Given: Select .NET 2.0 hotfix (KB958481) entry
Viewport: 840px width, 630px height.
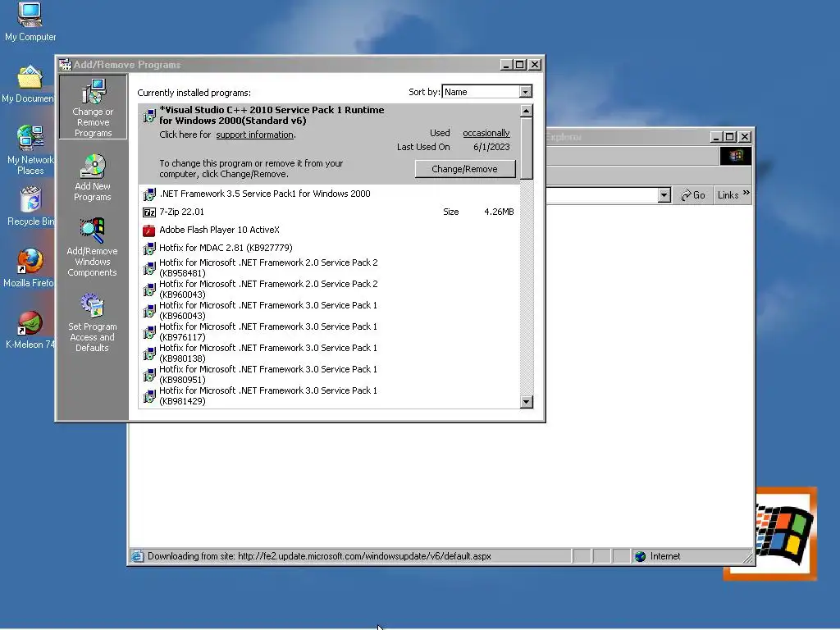Looking at the screenshot, I should pyautogui.click(x=329, y=268).
